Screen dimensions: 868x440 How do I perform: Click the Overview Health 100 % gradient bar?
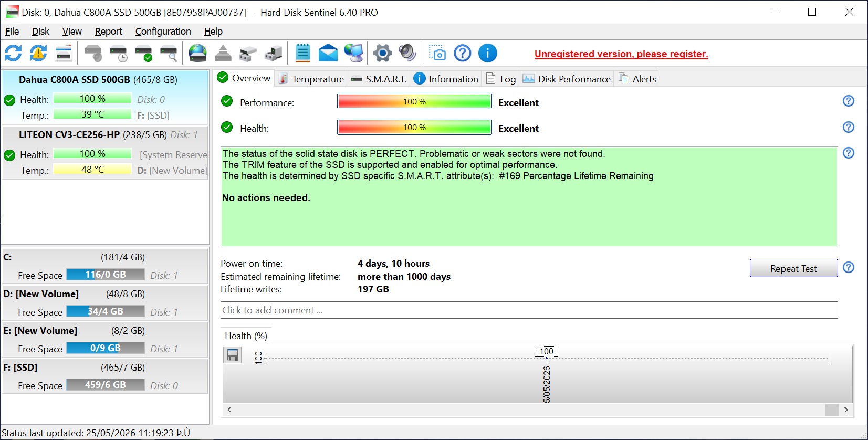coord(414,127)
